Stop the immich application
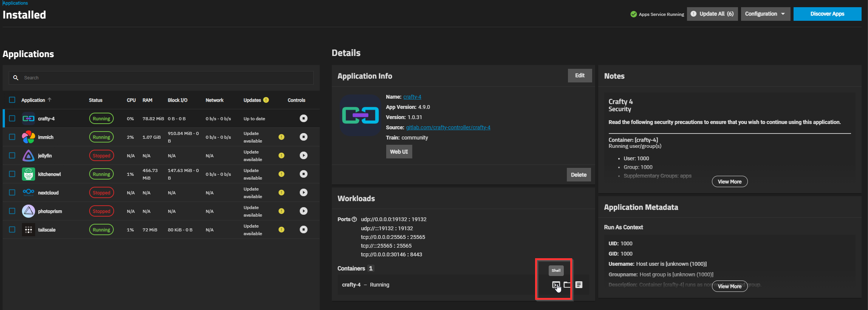The width and height of the screenshot is (868, 310). click(303, 137)
